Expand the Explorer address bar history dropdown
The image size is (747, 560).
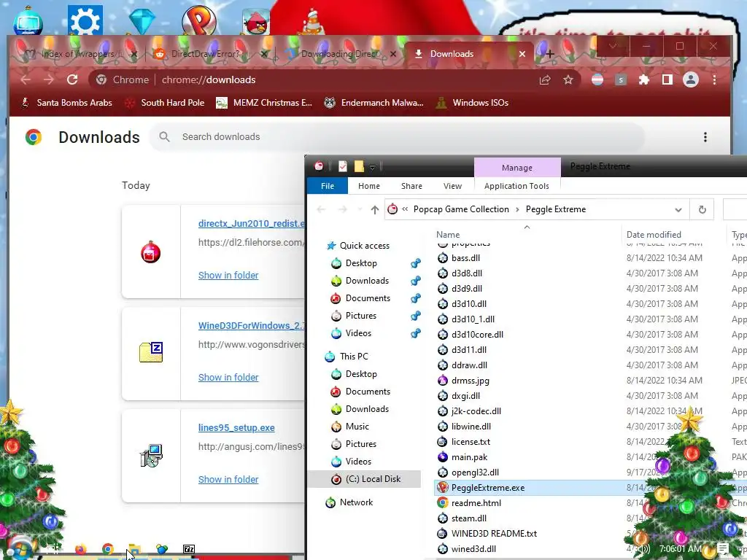[x=678, y=209]
